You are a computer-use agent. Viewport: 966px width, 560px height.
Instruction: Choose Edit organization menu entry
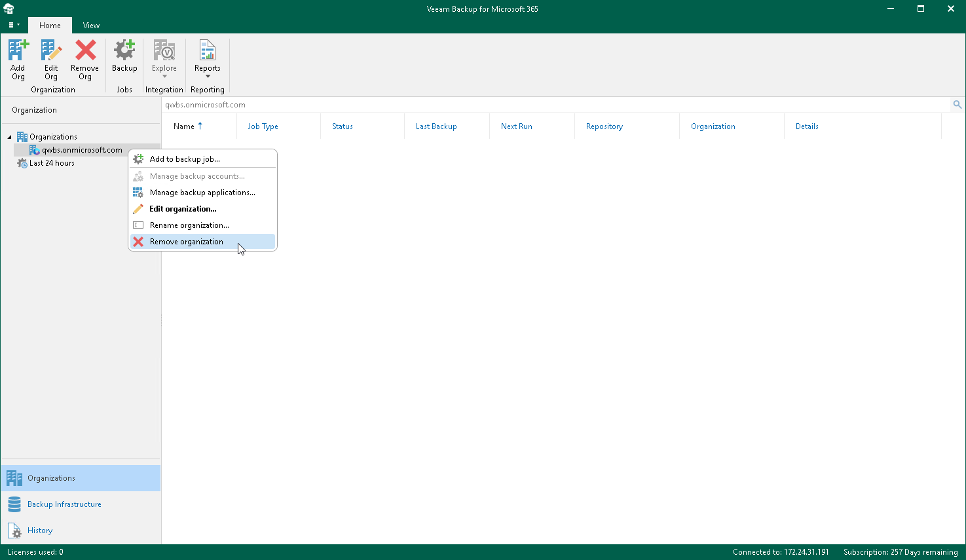[x=203, y=209]
